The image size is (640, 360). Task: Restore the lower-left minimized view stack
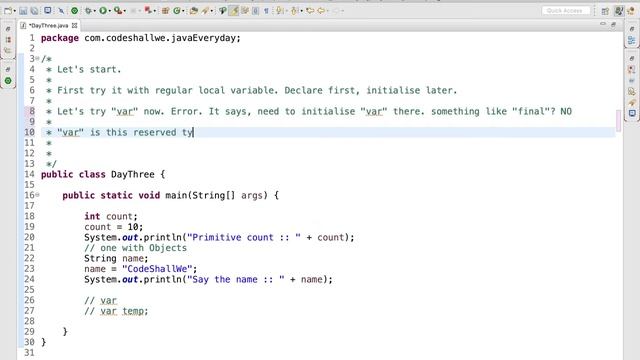[x=8, y=70]
